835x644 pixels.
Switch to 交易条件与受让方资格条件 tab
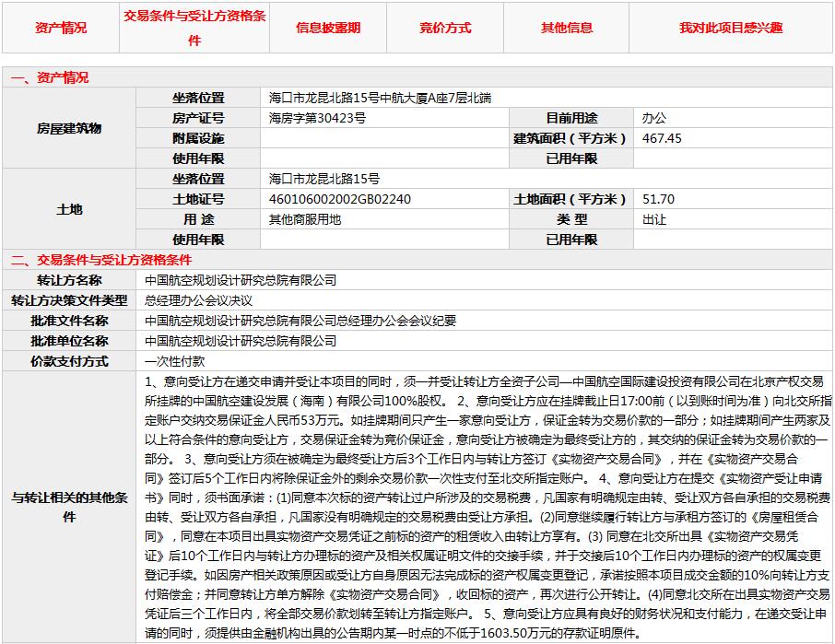point(194,28)
